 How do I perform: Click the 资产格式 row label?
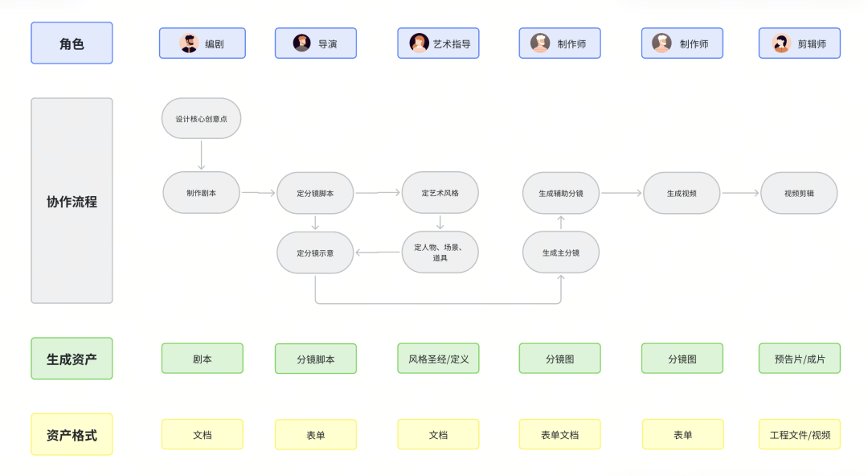72,434
